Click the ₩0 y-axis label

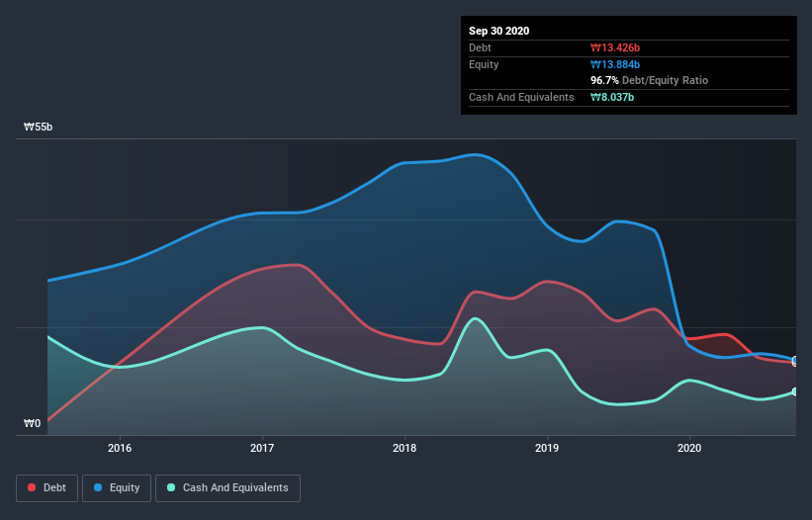point(32,424)
